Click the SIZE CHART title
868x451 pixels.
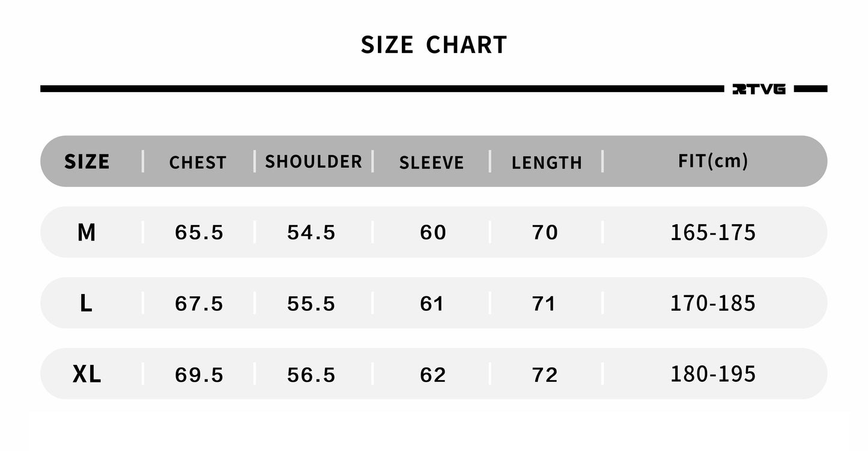coord(434,45)
